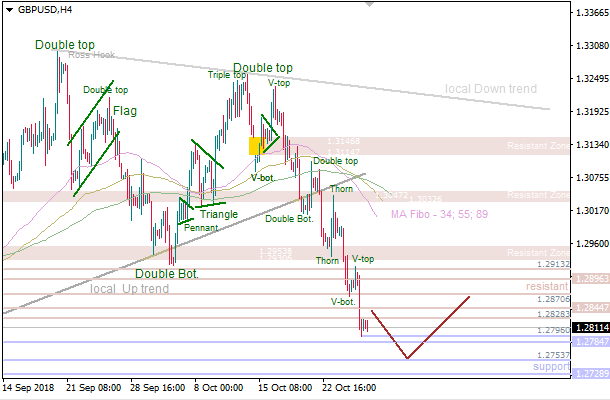The image size is (610, 400).
Task: Select the black current price tag 1.28114
Action: pyautogui.click(x=590, y=327)
